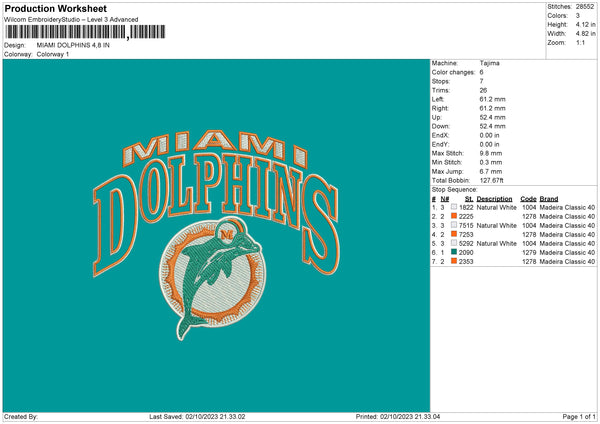
Task: Click the barcode under the worksheet title
Action: pos(85,32)
